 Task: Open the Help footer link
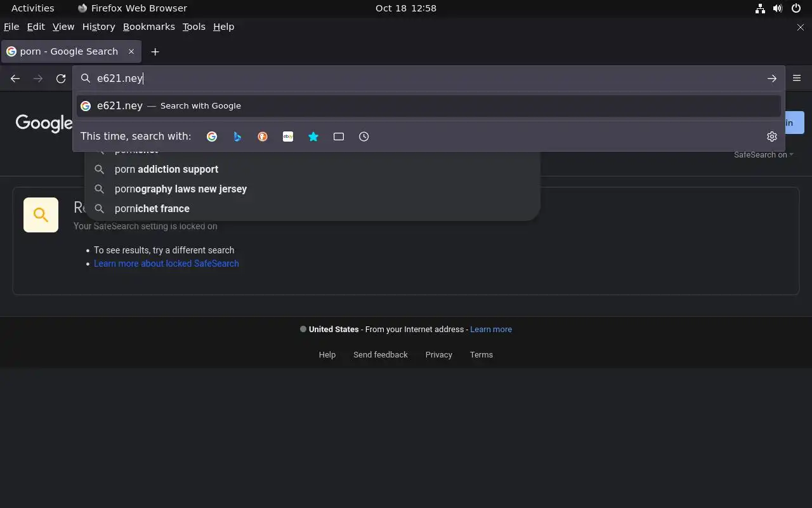pos(327,355)
